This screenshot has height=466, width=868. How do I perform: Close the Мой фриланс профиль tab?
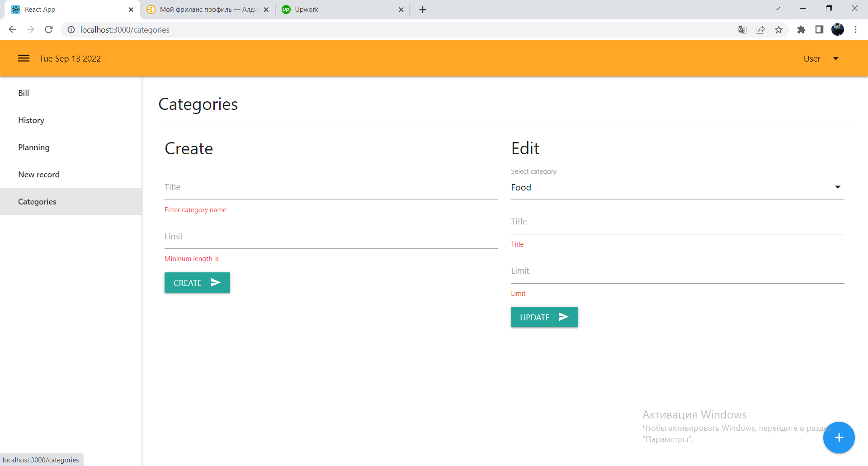click(266, 10)
